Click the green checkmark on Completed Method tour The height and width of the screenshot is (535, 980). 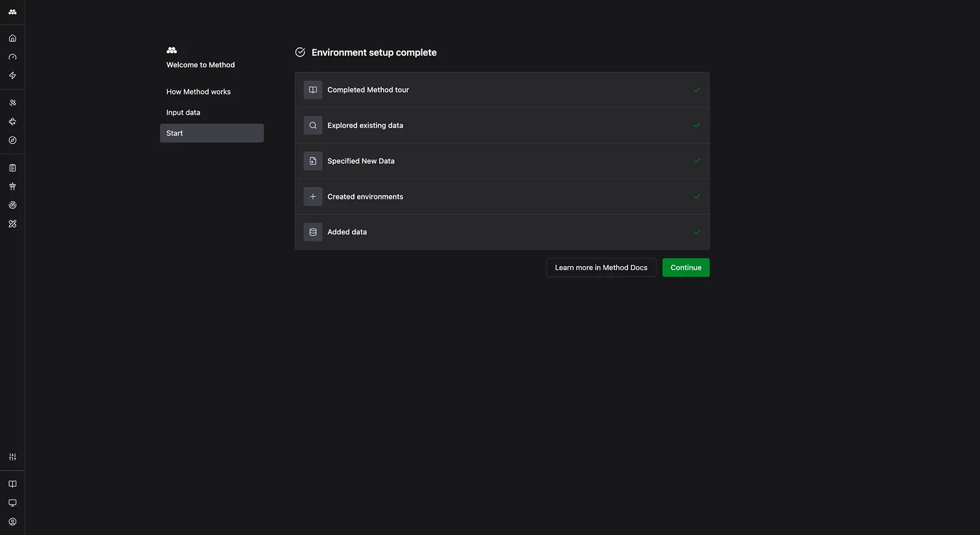click(697, 90)
